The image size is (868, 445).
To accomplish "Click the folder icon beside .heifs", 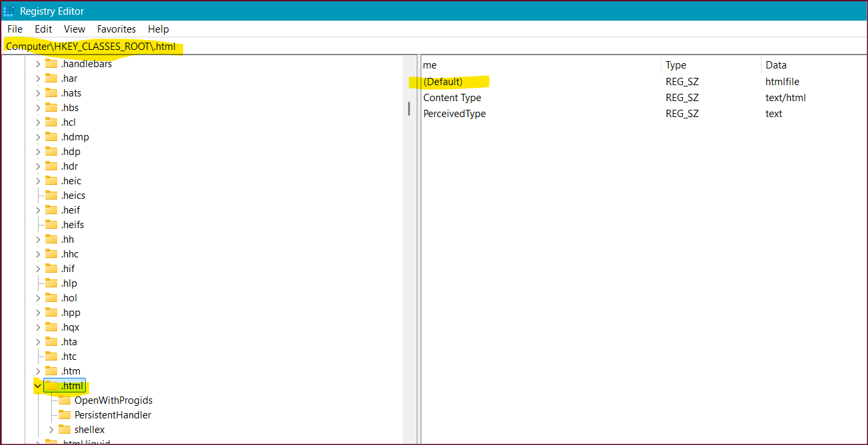I will tap(51, 225).
